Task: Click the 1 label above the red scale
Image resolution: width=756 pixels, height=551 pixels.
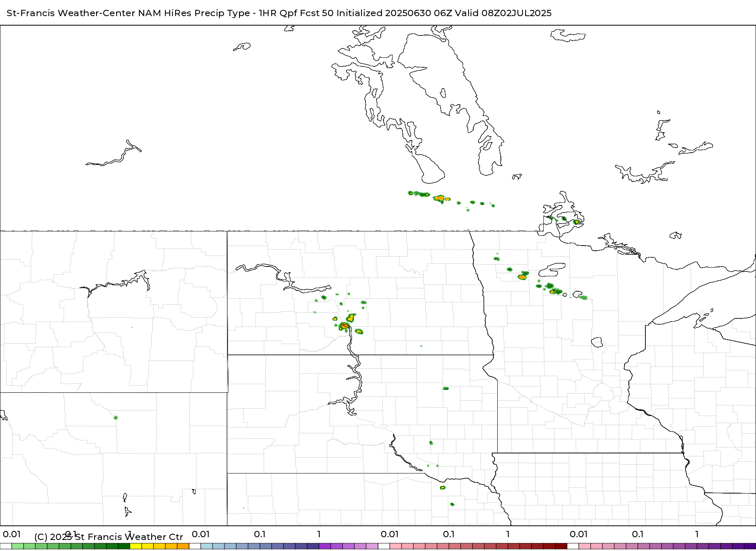Action: tap(508, 534)
